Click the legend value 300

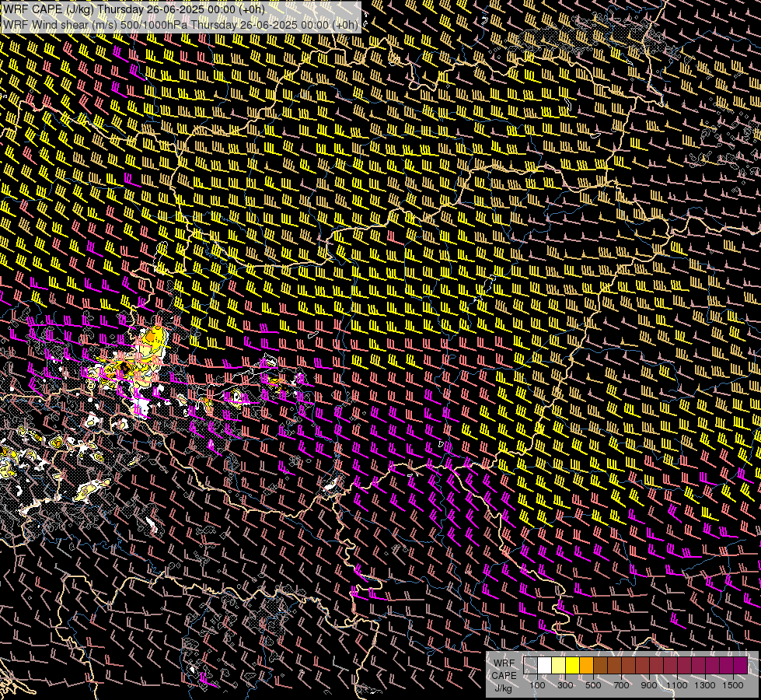pos(565,685)
